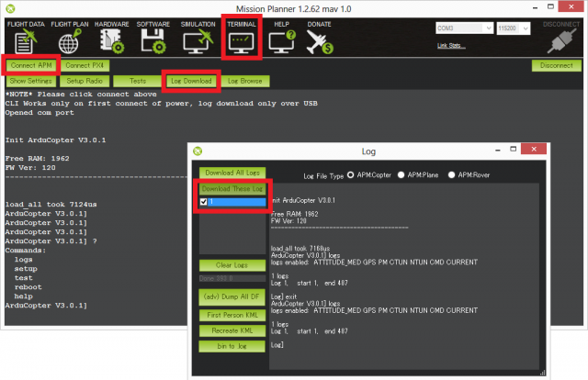Open the Flight Data screen icon
This screenshot has width=588, height=380.
(26, 42)
